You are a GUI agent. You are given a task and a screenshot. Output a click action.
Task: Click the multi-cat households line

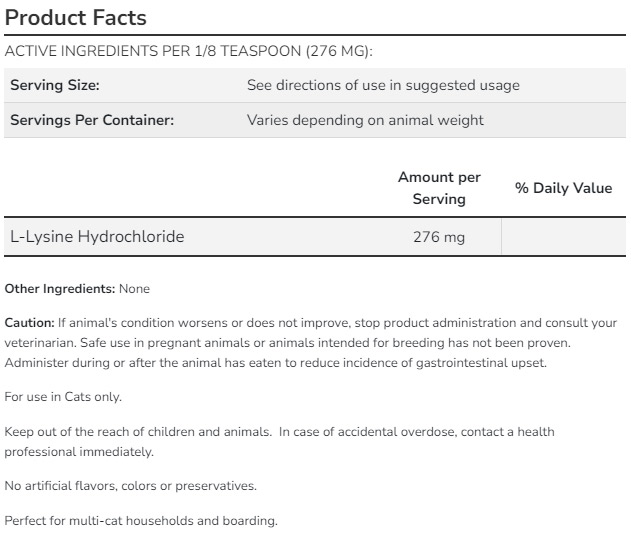[140, 521]
